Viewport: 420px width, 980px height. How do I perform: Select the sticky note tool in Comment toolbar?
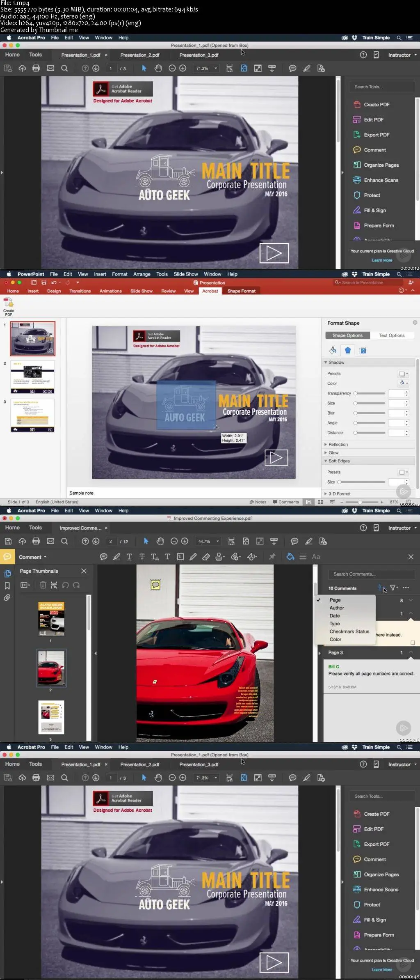click(x=104, y=557)
